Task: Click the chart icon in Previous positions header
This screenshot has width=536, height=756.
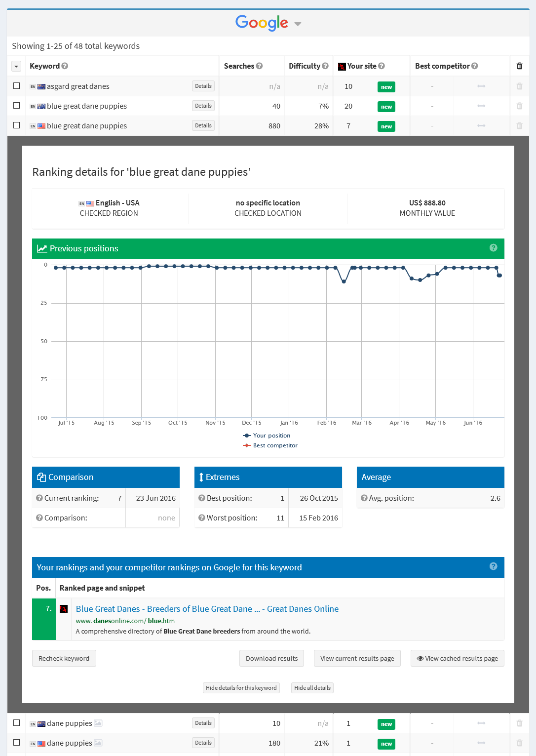Action: [42, 248]
